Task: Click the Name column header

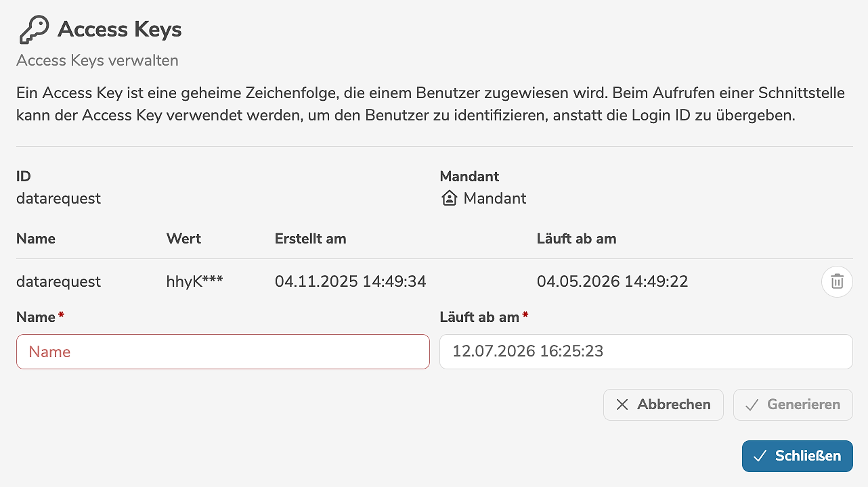Action: [x=35, y=238]
